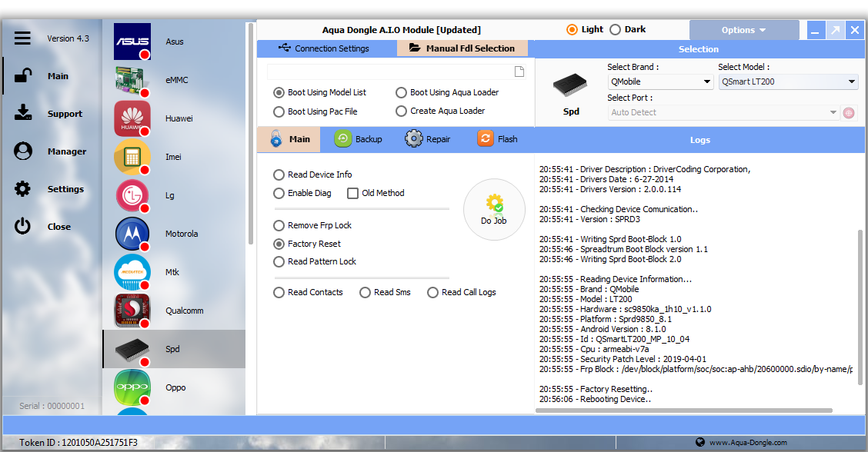868x452 pixels.
Task: Select the Asus brand icon
Action: (132, 42)
